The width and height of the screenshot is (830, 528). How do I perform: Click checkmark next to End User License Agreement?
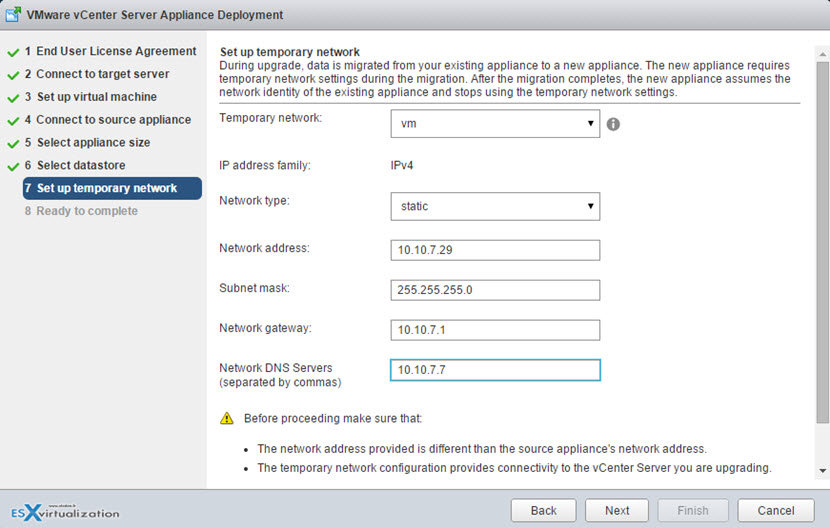(13, 52)
